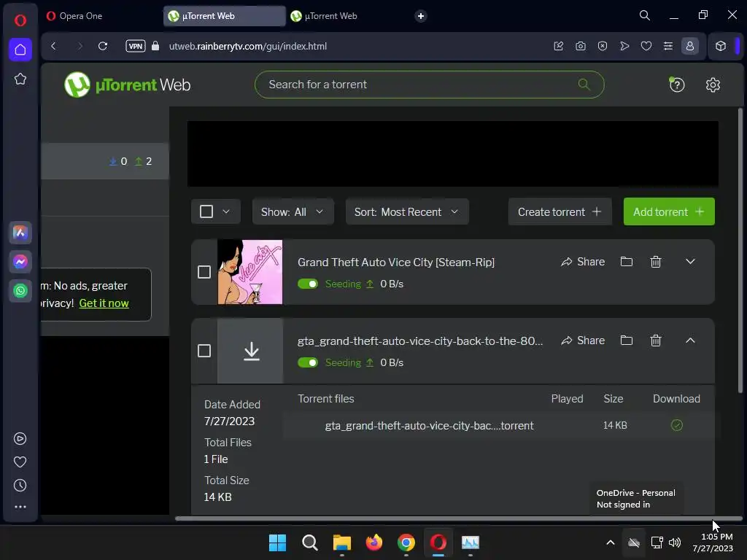747x560 pixels.
Task: Open WhatsApp in Opera sidebar
Action: [20, 291]
